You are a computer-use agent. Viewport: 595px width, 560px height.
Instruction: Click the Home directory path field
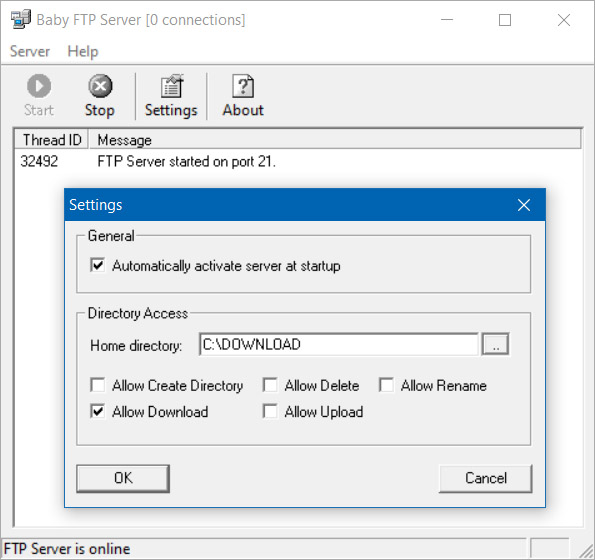click(x=338, y=344)
